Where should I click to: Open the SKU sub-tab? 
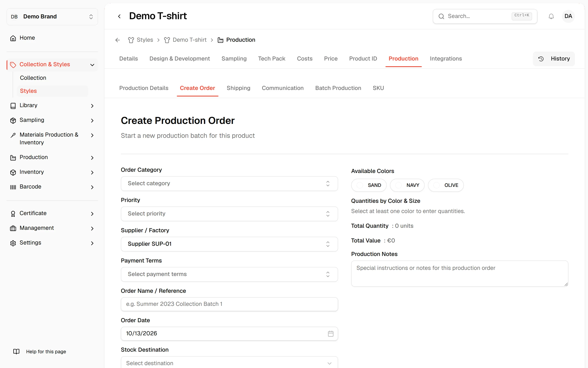(x=378, y=88)
